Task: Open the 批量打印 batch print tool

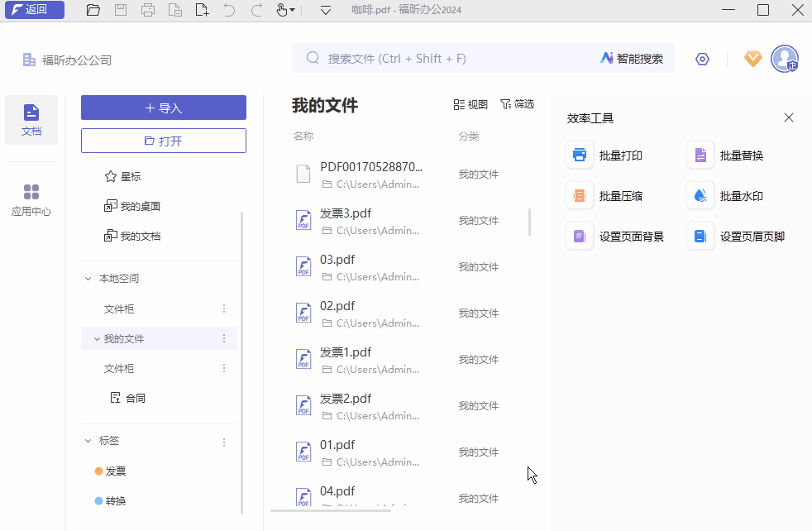Action: [x=608, y=155]
